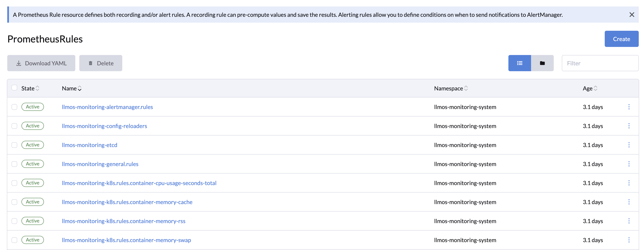Click Active badge of container-memory-swap row

33,240
